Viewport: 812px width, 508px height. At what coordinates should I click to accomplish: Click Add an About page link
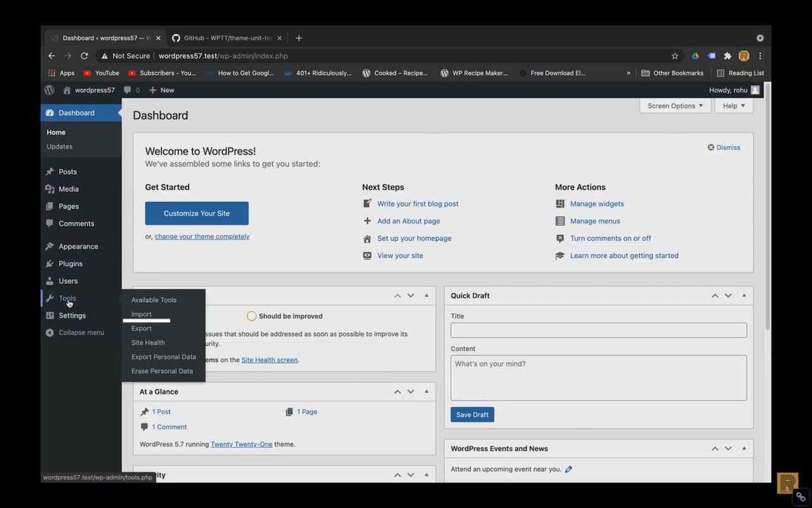[409, 221]
